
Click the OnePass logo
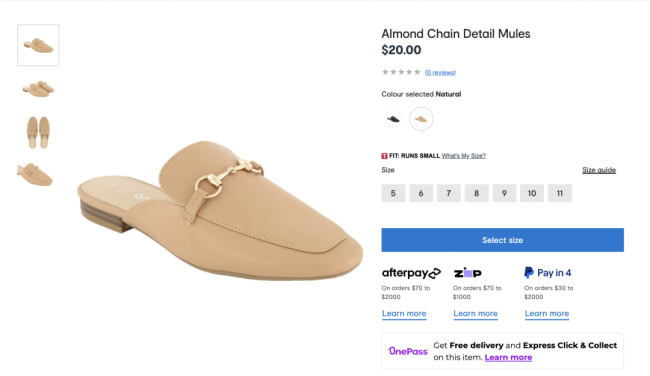[x=408, y=351]
